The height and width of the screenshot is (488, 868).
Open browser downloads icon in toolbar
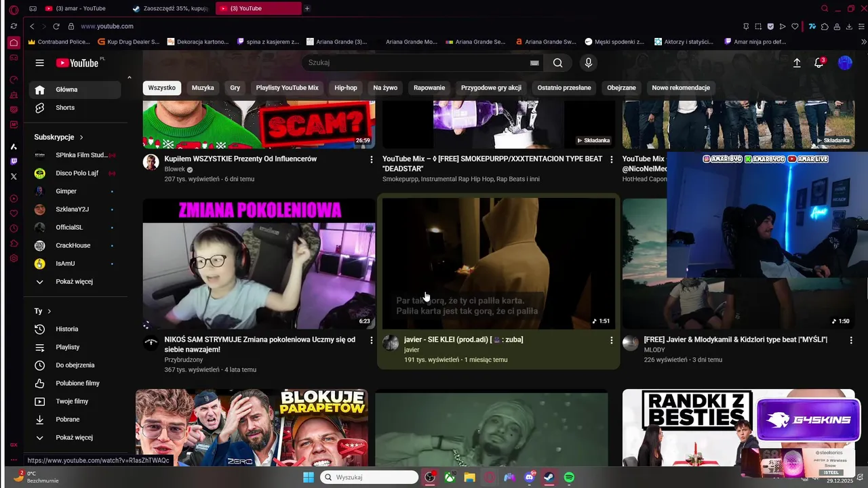(848, 26)
